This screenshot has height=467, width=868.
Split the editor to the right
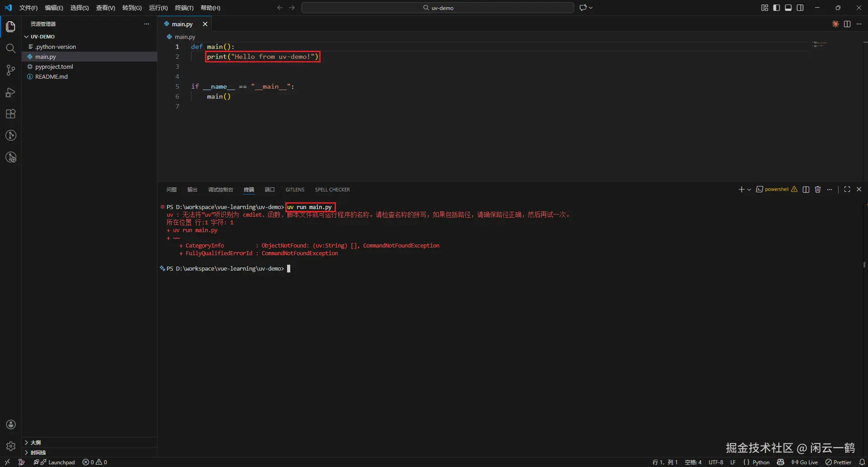click(847, 24)
